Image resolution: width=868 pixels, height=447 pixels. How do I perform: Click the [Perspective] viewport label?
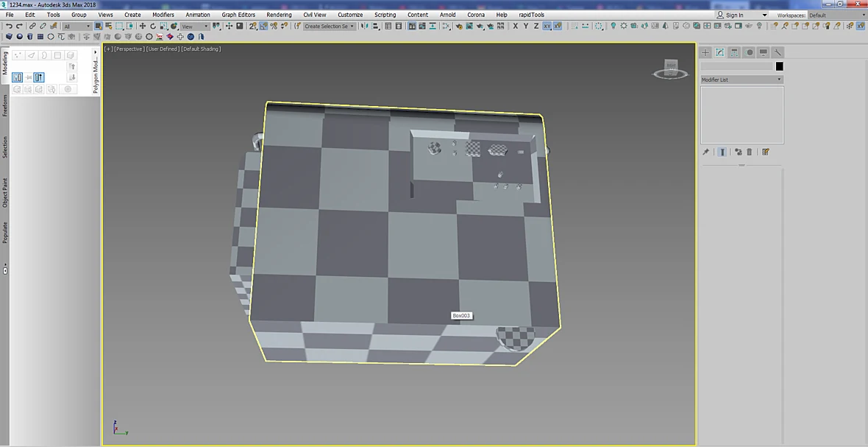pos(129,49)
